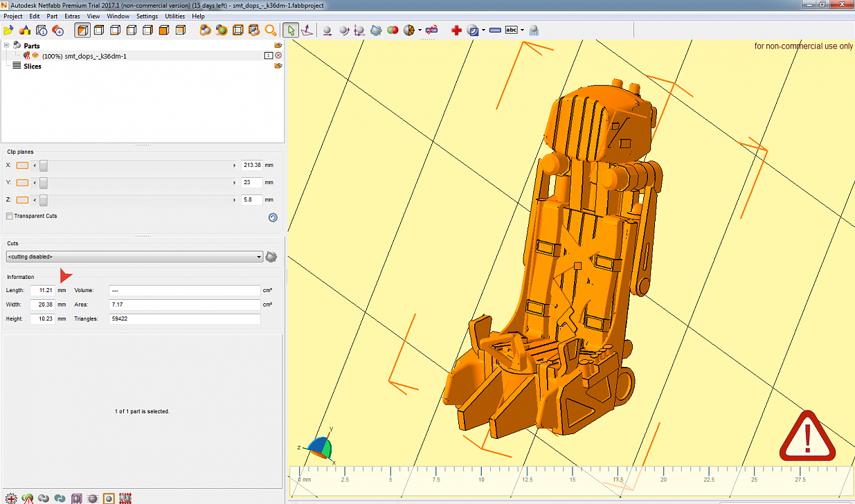Image resolution: width=855 pixels, height=504 pixels.
Task: Click the Length value input field
Action: 42,290
